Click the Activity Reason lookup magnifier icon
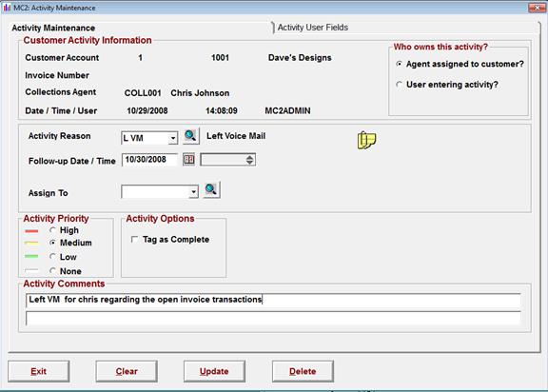Screen dimensions: 548x392 click(190, 136)
